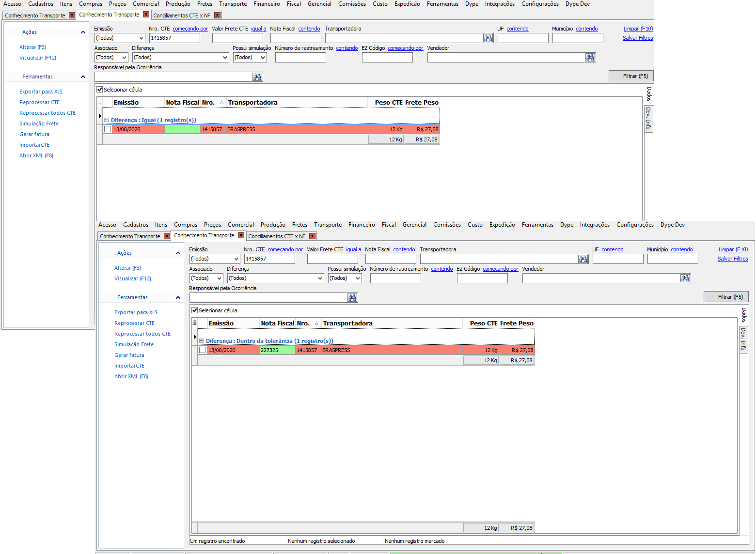Open Vendedor search binoculars in top window
The image size is (756, 554).
(x=590, y=58)
